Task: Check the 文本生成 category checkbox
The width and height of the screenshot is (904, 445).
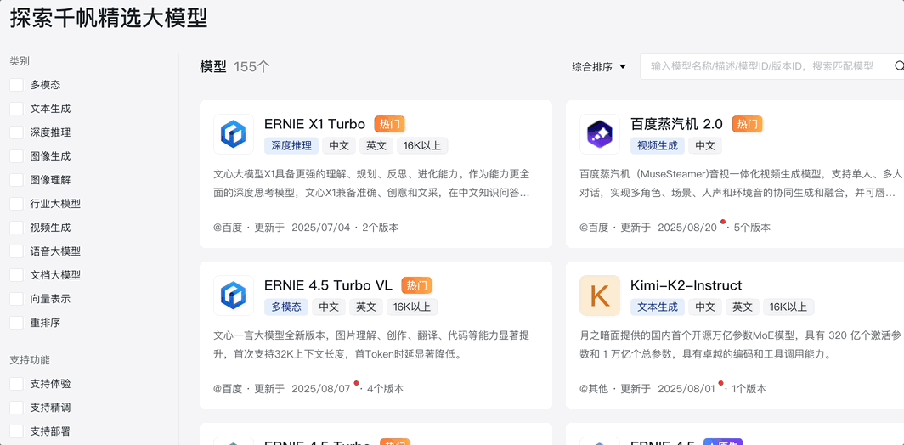Action: click(x=16, y=109)
